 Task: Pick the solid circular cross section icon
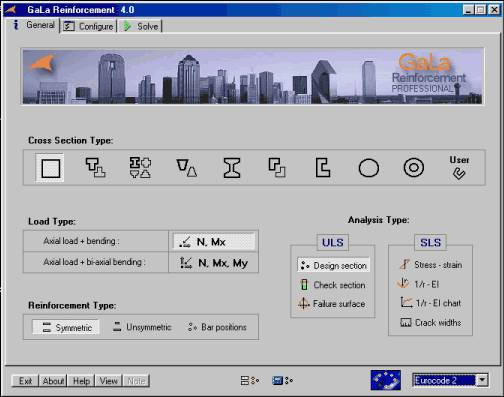pos(368,168)
